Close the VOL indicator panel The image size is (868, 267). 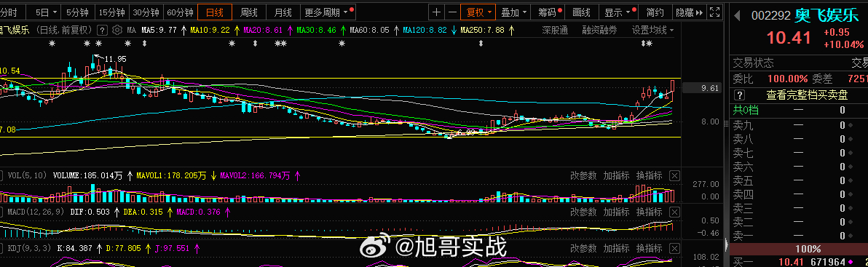pyautogui.click(x=674, y=176)
